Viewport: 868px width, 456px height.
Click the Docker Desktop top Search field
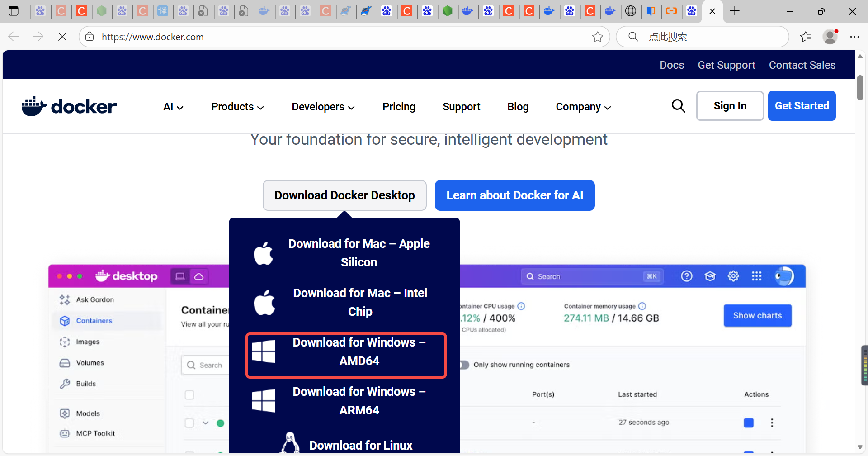(x=592, y=276)
